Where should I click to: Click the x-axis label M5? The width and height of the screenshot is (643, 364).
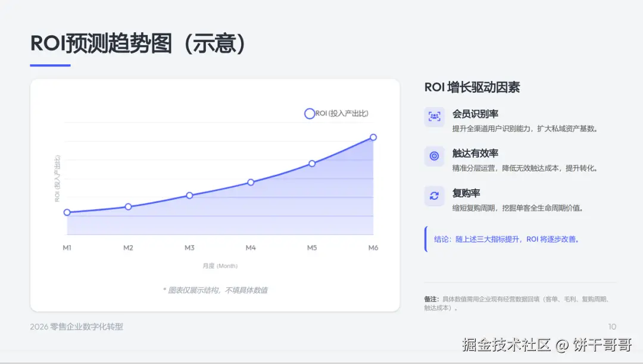[x=312, y=247]
